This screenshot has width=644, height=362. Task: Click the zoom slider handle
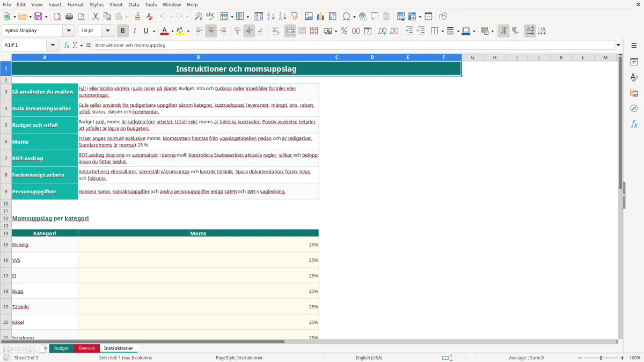coord(601,358)
